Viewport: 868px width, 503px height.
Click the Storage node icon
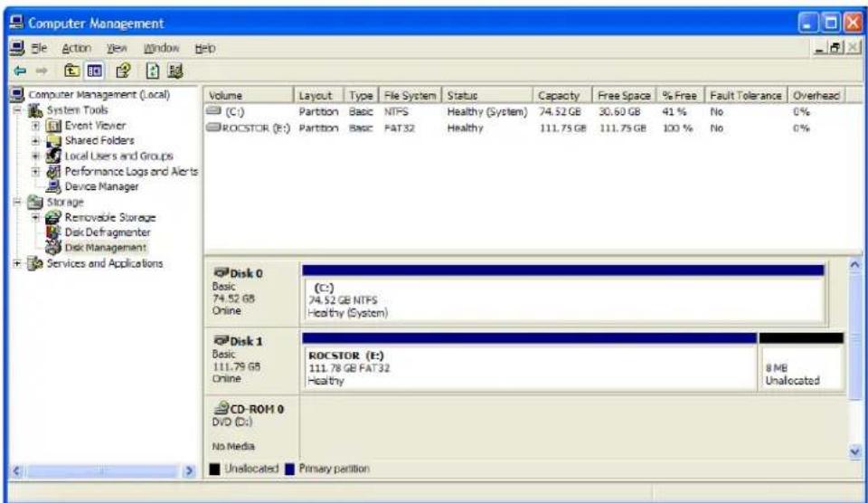pos(35,203)
